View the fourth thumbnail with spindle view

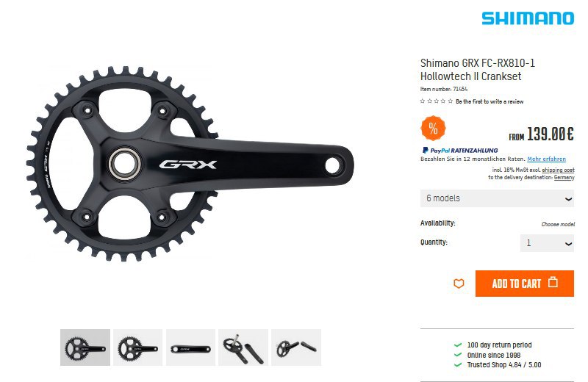[243, 347]
